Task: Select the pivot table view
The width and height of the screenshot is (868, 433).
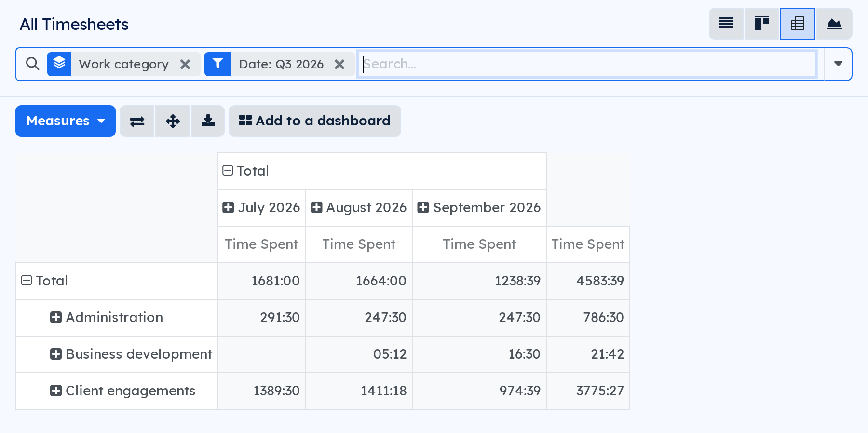Action: [798, 24]
